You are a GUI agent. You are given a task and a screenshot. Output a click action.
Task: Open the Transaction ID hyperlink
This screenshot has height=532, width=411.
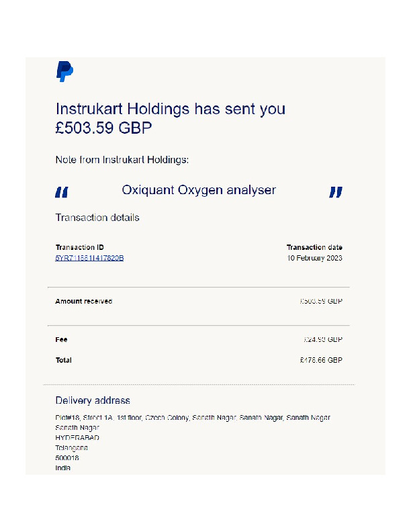89,258
